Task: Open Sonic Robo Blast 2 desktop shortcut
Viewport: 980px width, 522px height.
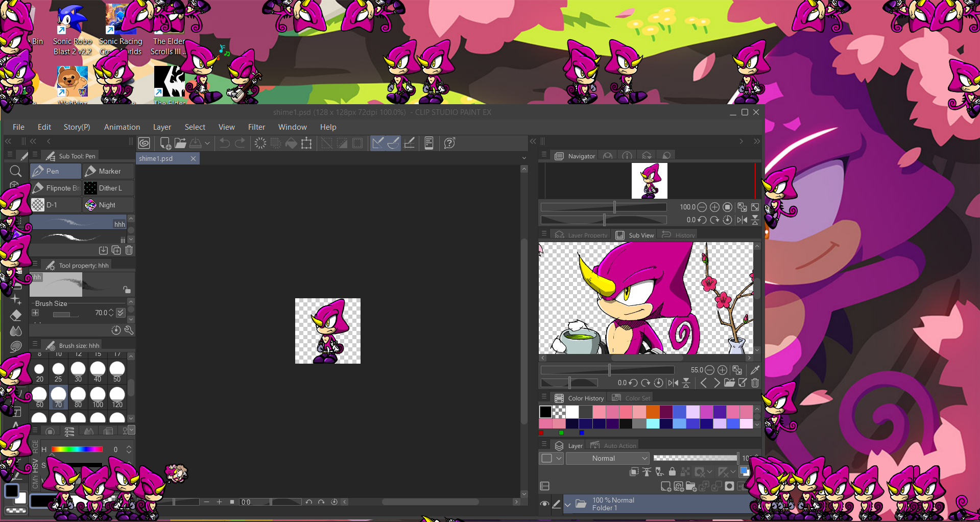Action: pos(72,30)
